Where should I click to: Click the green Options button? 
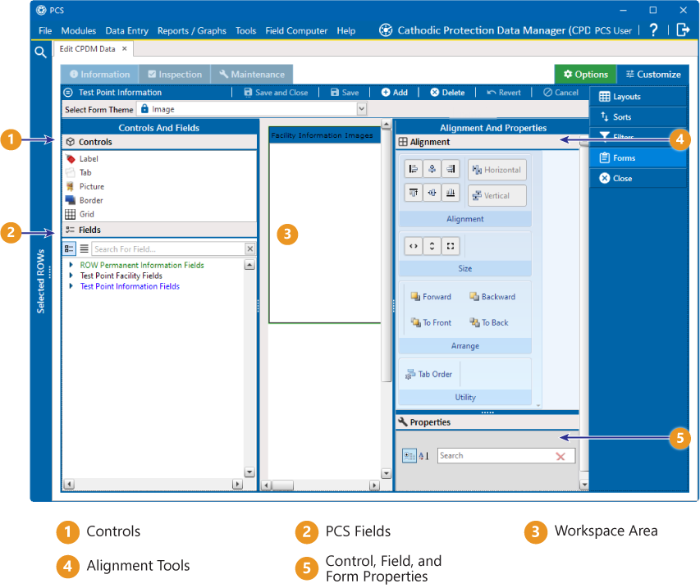[x=585, y=75]
